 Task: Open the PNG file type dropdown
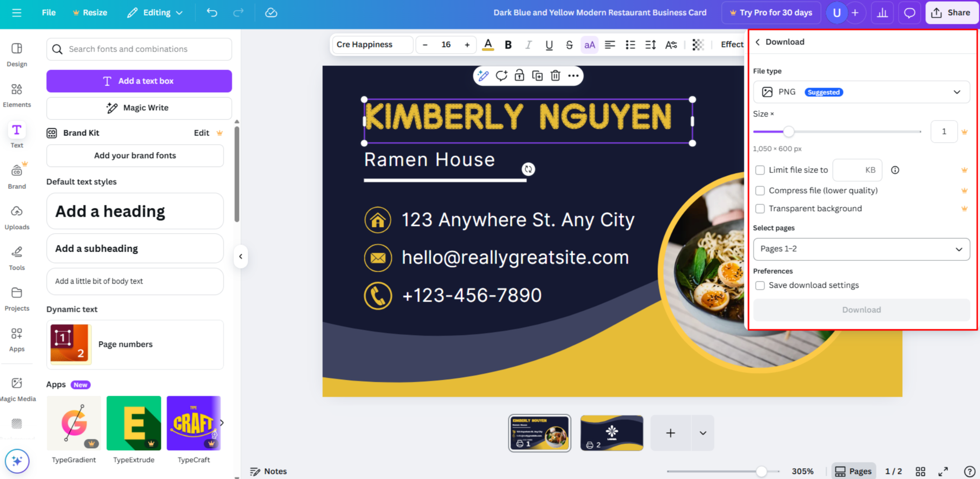coord(861,92)
